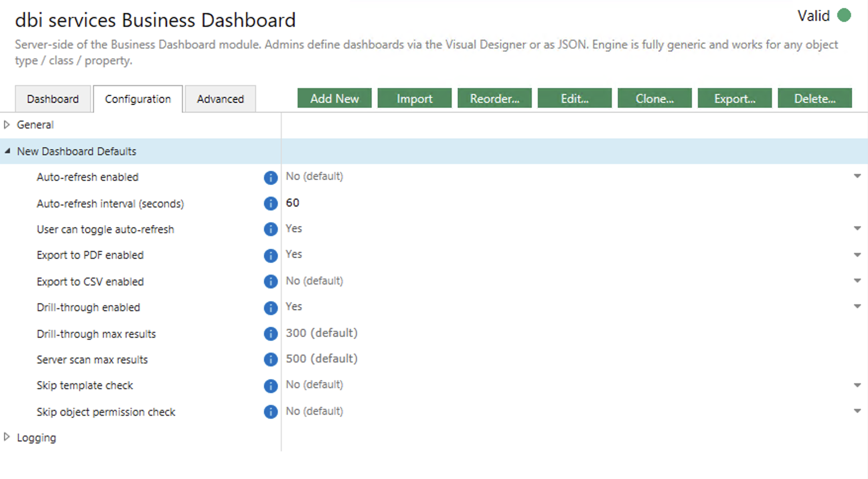868x479 pixels.
Task: Click info icon for Server scan max results
Action: point(270,359)
